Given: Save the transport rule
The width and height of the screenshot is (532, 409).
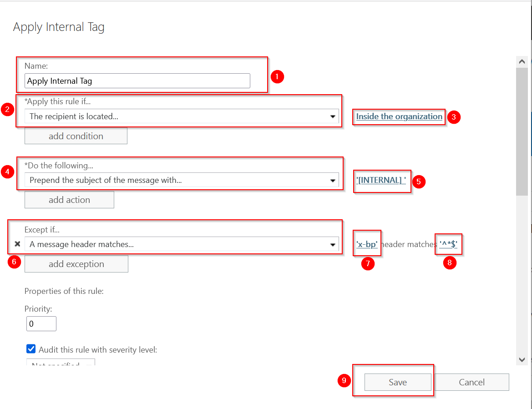Looking at the screenshot, I should tap(397, 382).
